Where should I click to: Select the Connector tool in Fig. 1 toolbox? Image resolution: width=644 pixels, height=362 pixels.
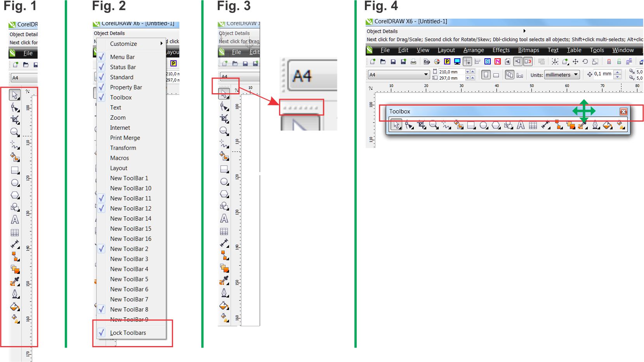click(x=15, y=257)
